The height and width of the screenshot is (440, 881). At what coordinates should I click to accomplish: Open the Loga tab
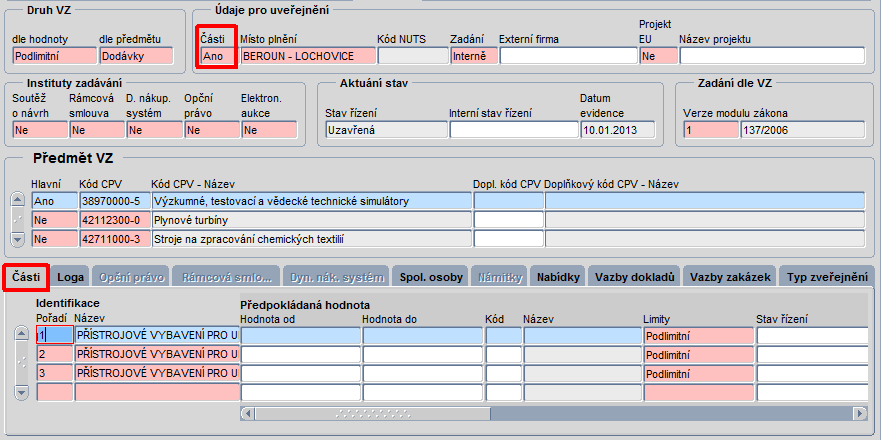pos(71,277)
